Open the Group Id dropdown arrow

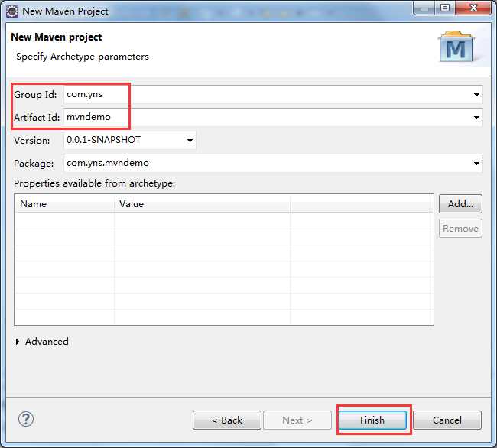(476, 94)
